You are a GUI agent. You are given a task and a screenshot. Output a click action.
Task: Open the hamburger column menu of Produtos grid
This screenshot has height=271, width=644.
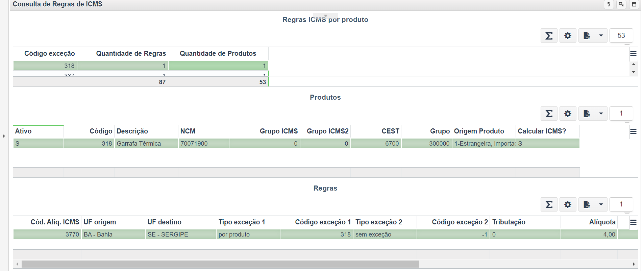[634, 131]
